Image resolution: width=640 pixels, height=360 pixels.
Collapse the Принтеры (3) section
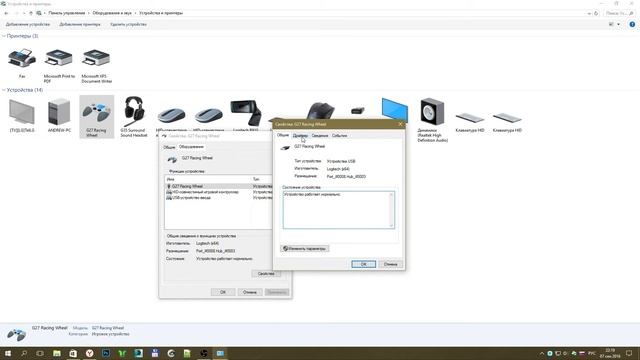tap(4, 36)
